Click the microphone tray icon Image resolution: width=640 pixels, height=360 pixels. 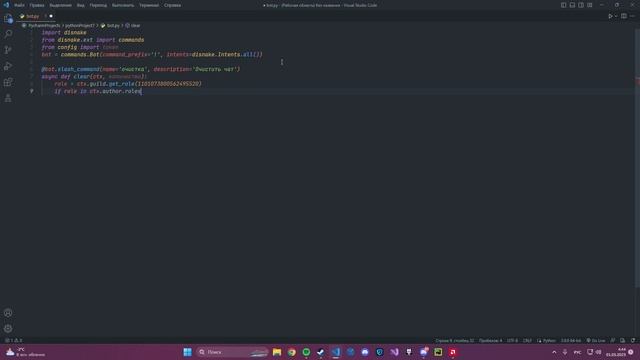click(565, 352)
